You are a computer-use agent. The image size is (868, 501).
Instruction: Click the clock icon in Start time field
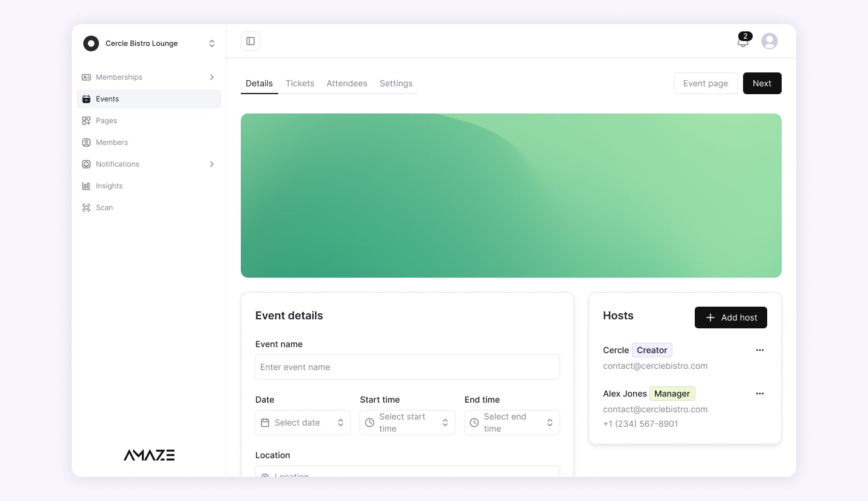[369, 423]
